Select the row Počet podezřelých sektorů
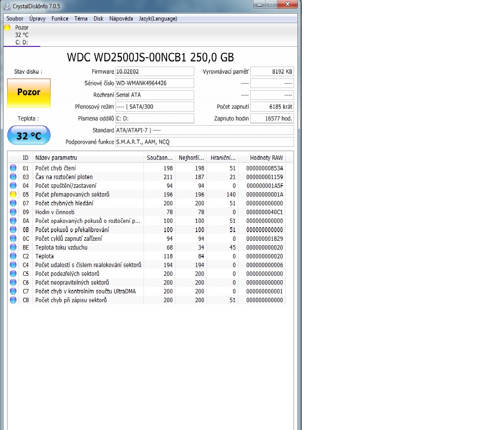The image size is (504, 430). coord(146,274)
